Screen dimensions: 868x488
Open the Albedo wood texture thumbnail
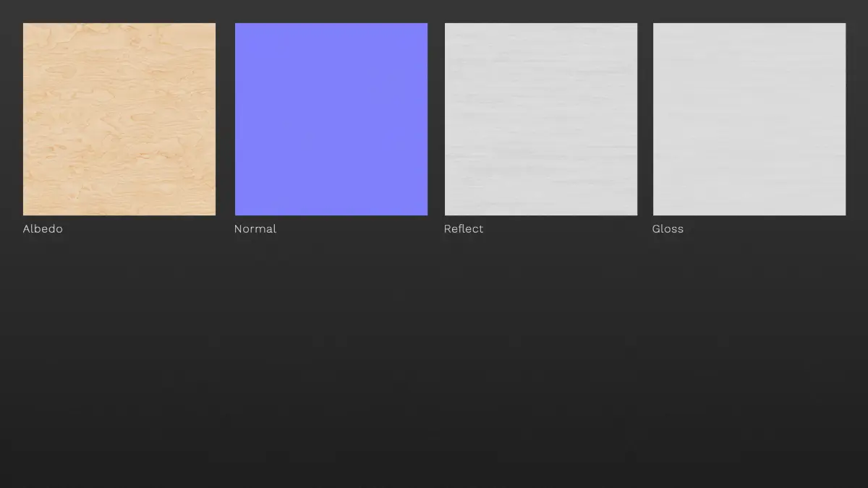point(119,119)
